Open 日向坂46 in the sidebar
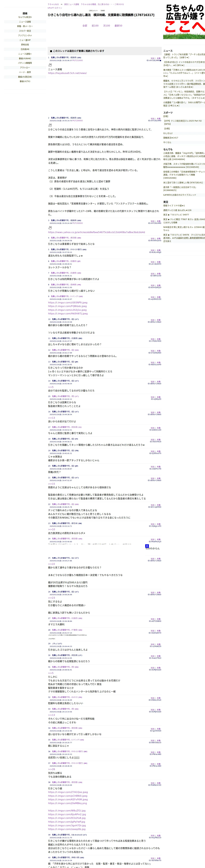Viewport: 205px width, 868px height. 25,49
